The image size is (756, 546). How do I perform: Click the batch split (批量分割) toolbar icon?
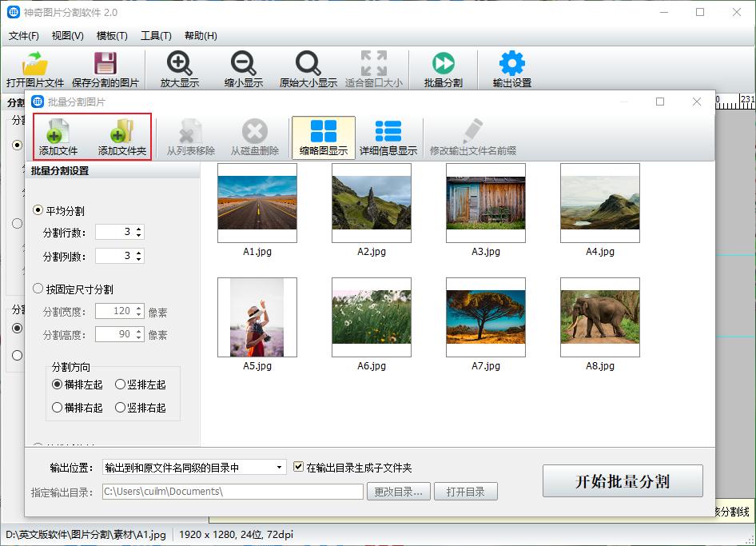444,68
